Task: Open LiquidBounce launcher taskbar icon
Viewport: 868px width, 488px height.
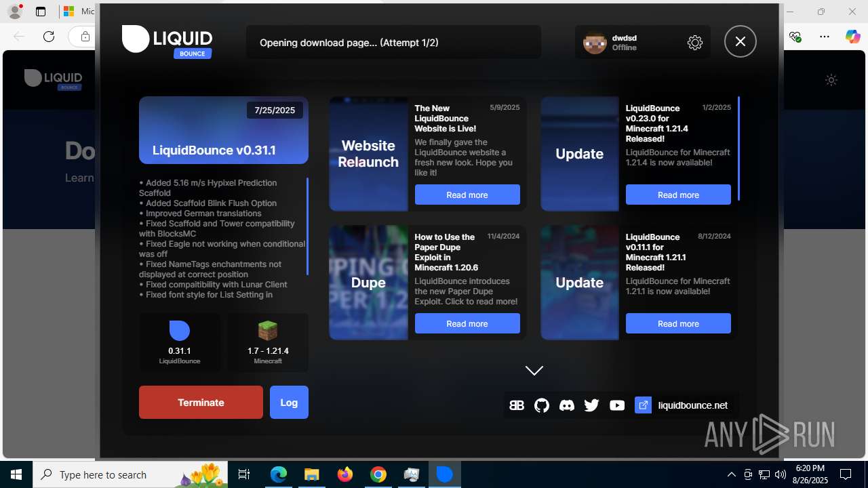Action: pos(445,474)
